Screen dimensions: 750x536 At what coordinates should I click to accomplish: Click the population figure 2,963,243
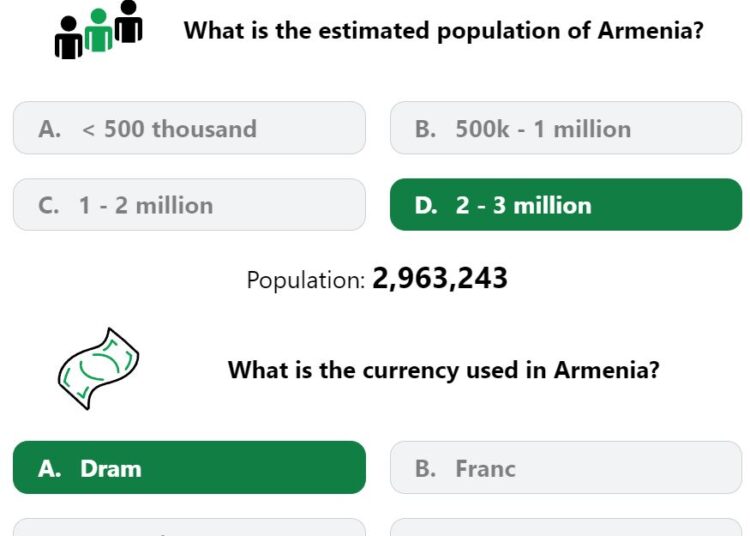[440, 279]
